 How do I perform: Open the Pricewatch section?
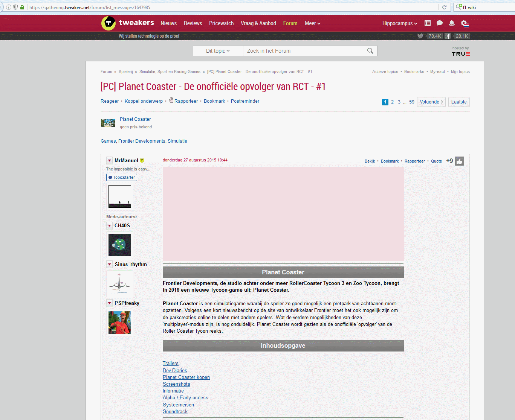pos(222,23)
